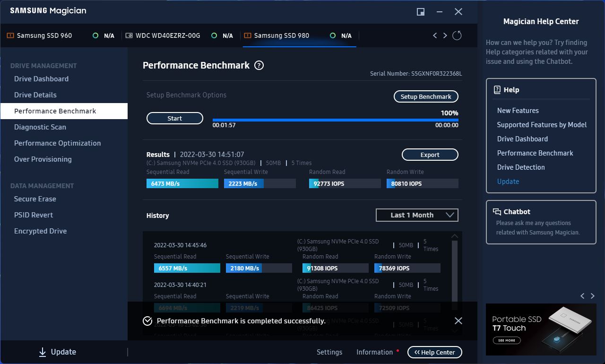This screenshot has width=605, height=364.
Task: Click the 91308 IOPS history Random Read bar
Action: 336,268
